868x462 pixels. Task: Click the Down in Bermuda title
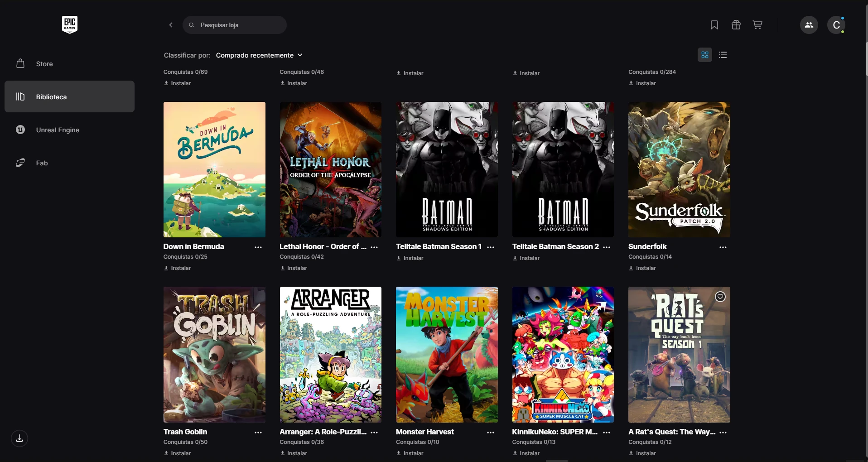click(194, 246)
